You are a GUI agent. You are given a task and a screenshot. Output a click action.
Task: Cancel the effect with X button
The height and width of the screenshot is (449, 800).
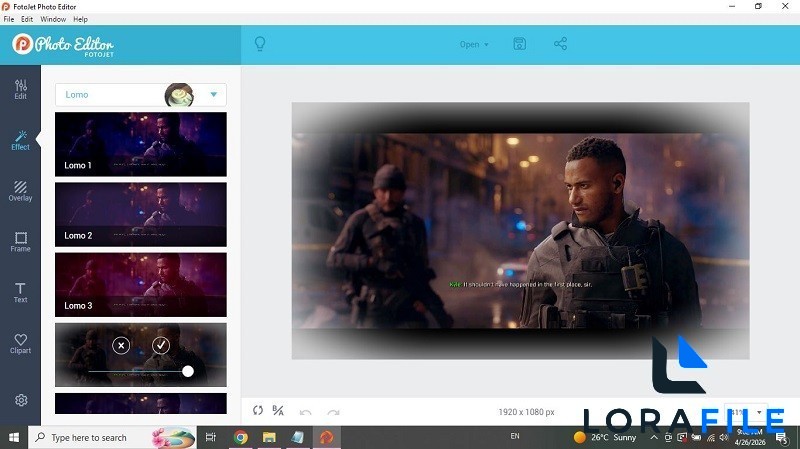pos(121,345)
